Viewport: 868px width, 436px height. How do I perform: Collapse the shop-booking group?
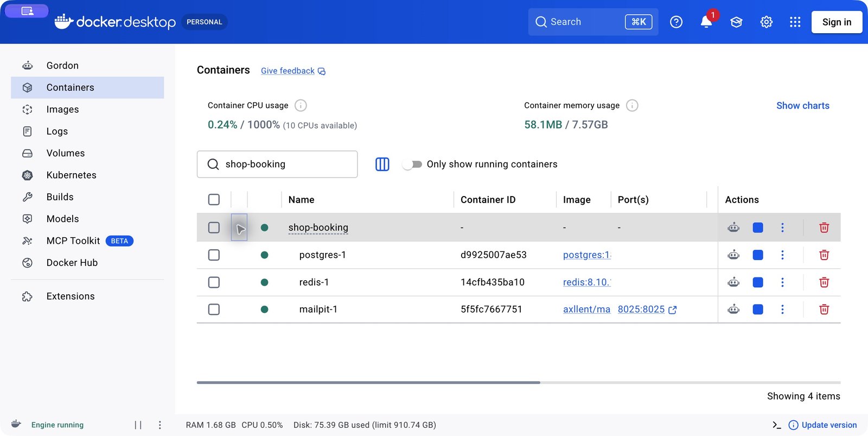(x=239, y=228)
